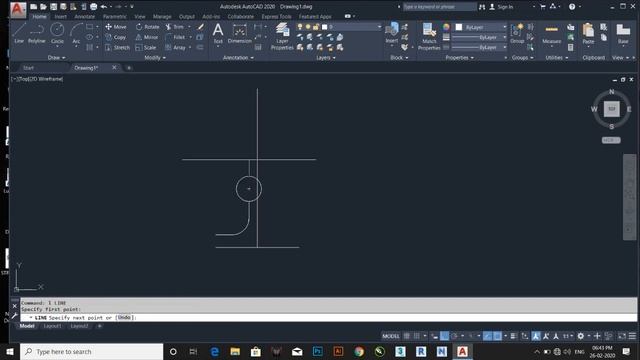This screenshot has height=360, width=640.
Task: Switch to the View ribbon tab
Action: pos(140,17)
